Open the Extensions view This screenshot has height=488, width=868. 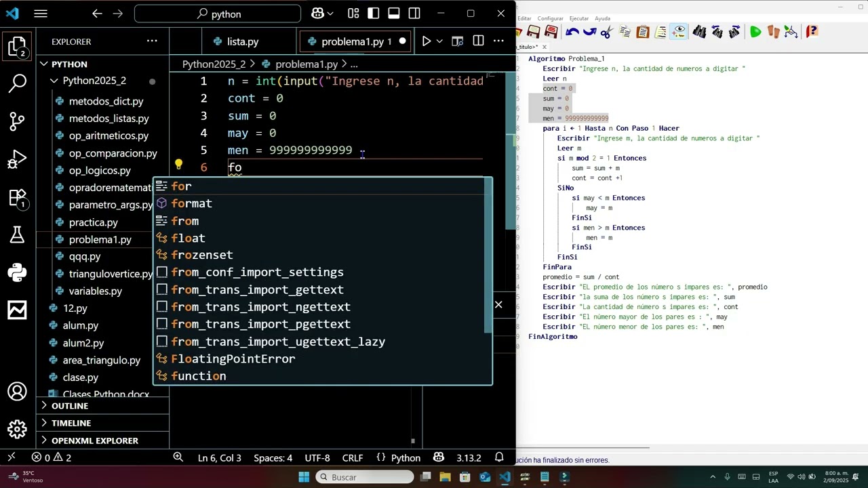(17, 198)
